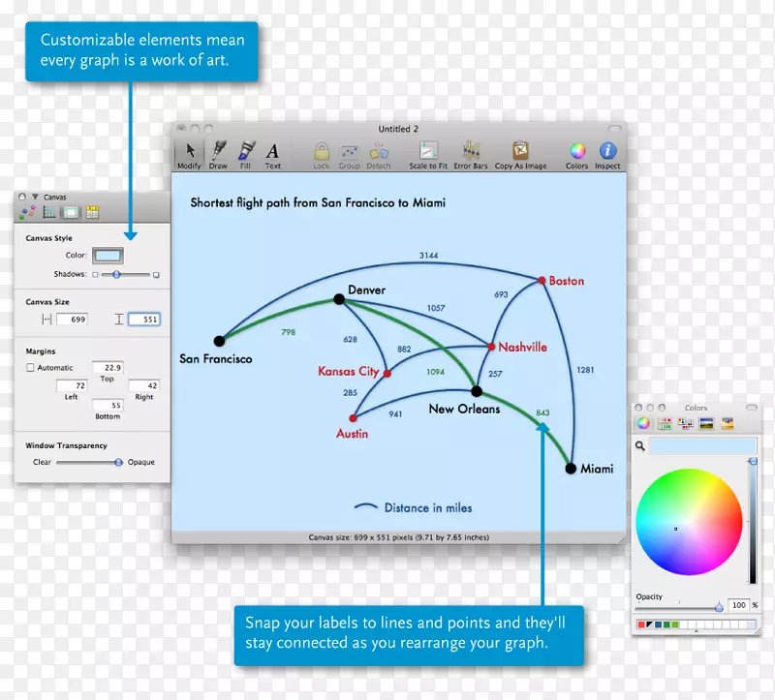Open the style inspector colored dots icon

(x=27, y=212)
